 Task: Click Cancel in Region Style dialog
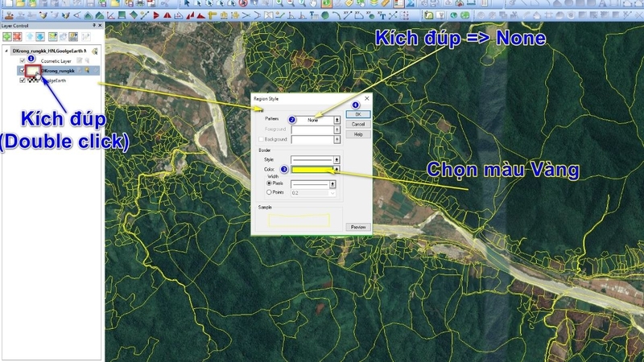click(x=357, y=124)
